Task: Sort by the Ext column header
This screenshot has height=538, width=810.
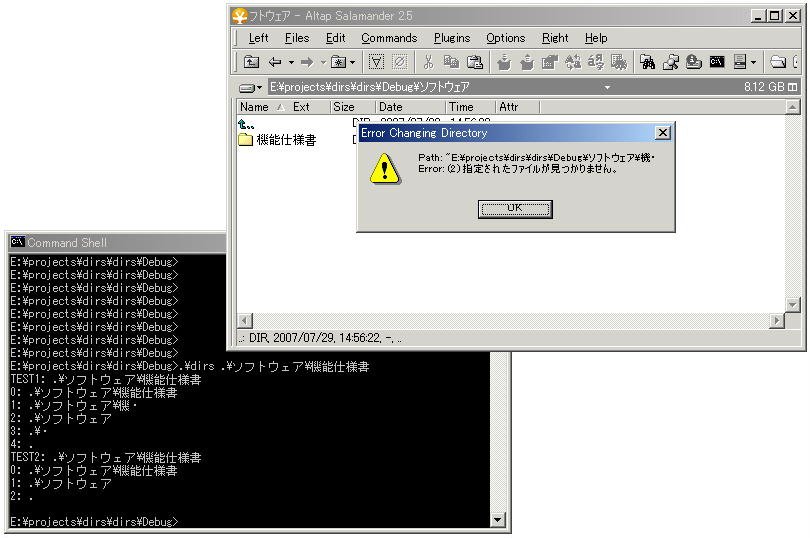Action: [309, 107]
